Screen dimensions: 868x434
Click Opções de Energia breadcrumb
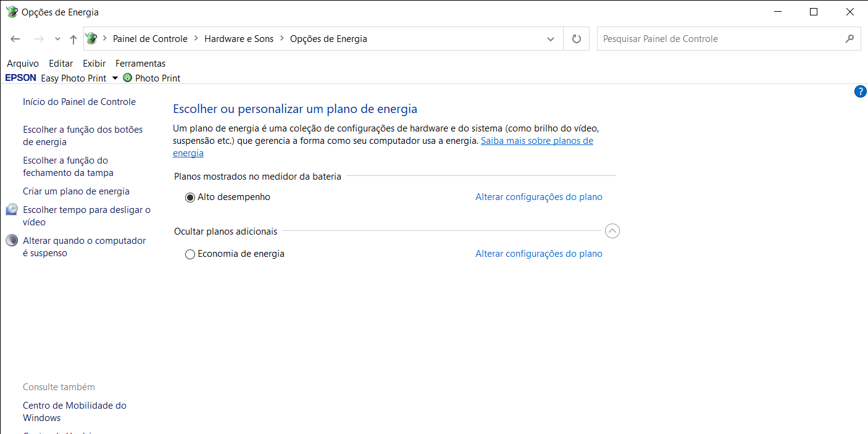[x=328, y=39]
